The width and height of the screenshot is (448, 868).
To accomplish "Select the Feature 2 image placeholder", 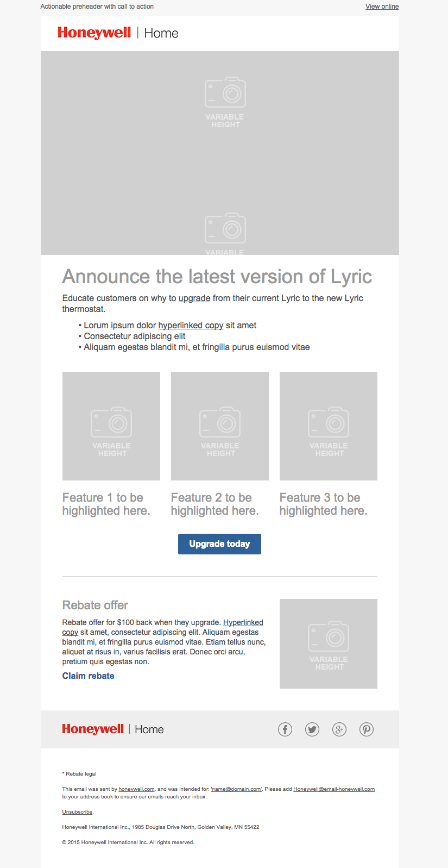I will pyautogui.click(x=220, y=426).
